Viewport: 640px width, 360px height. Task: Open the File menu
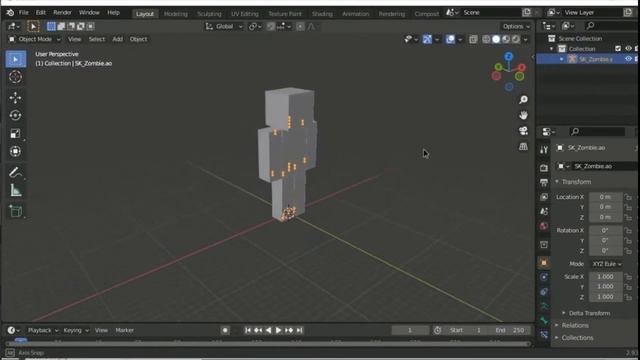[24, 13]
